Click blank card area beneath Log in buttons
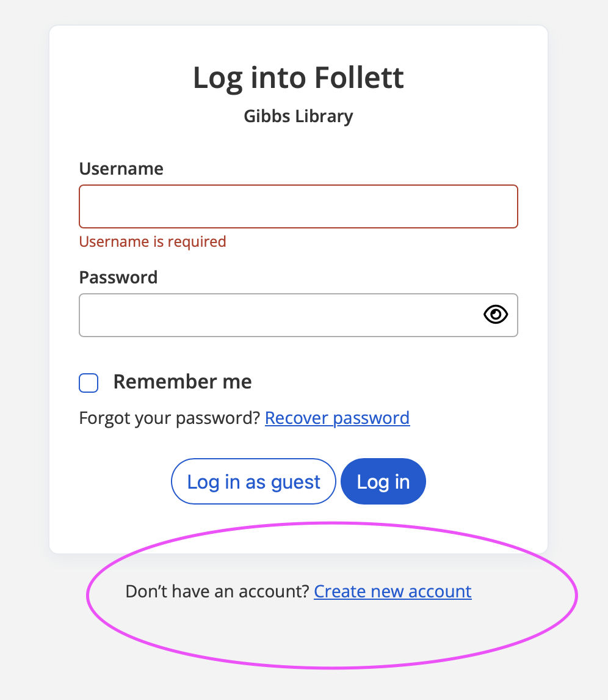The image size is (608, 700). [x=298, y=528]
